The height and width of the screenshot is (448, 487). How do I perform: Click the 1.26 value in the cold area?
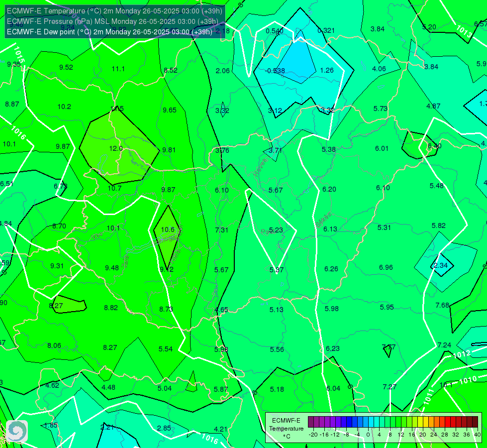pos(327,70)
